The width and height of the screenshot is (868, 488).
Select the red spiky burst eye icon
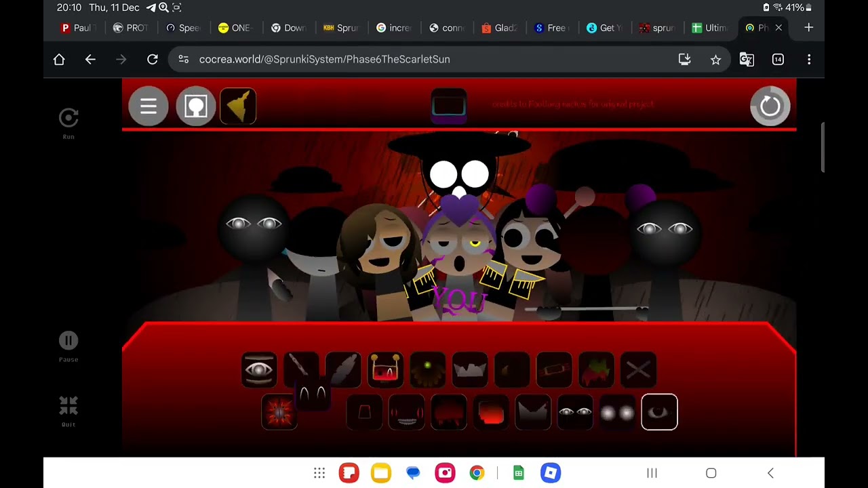279,412
